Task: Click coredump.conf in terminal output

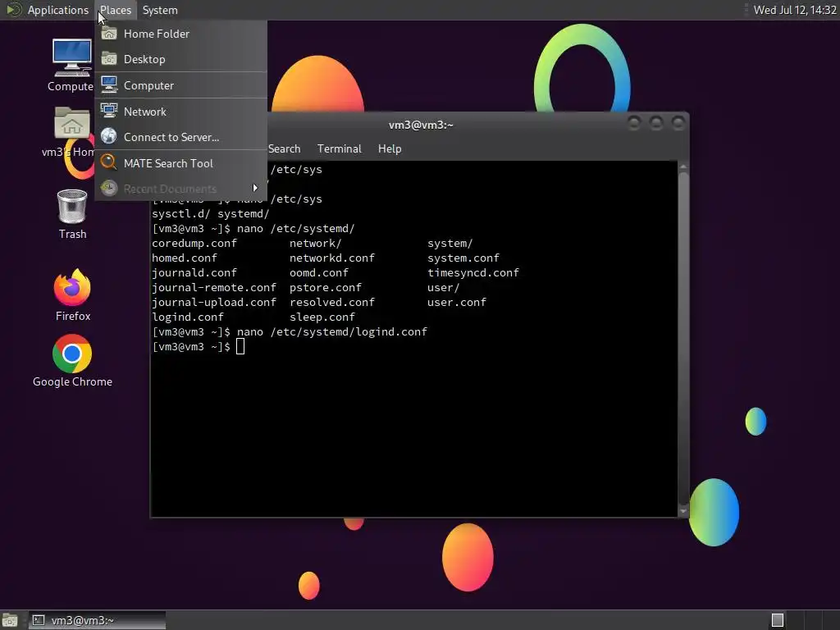Action: click(x=194, y=243)
